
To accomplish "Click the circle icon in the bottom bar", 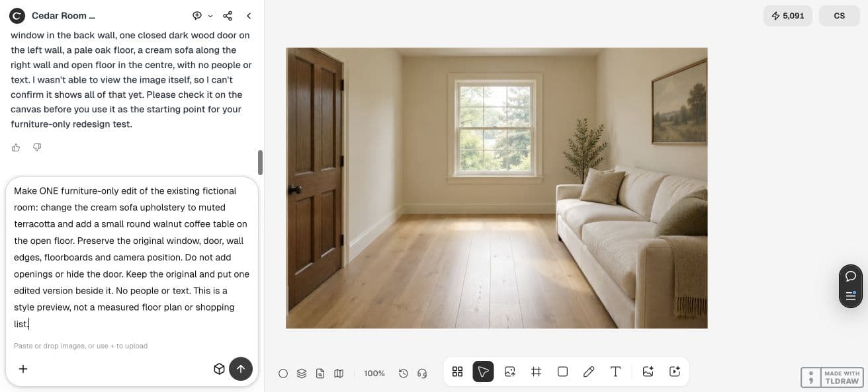I will (283, 373).
